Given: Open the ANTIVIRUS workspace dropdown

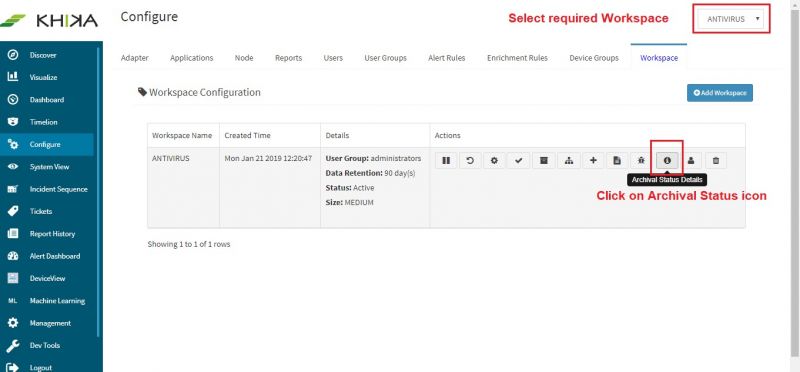Looking at the screenshot, I should coord(731,19).
